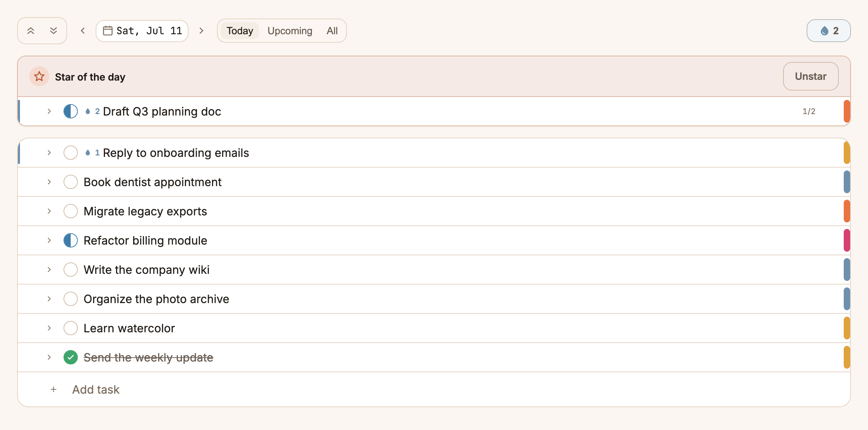Toggle status of Draft Q3 planning doc
868x430 pixels.
[71, 111]
